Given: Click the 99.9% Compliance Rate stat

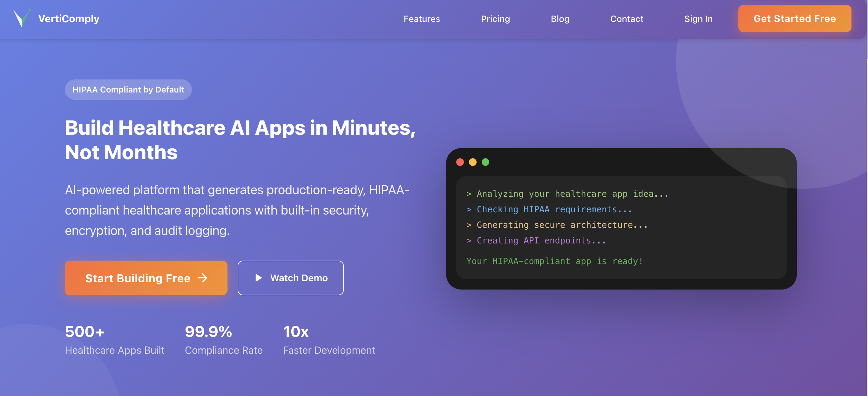Looking at the screenshot, I should pos(223,340).
